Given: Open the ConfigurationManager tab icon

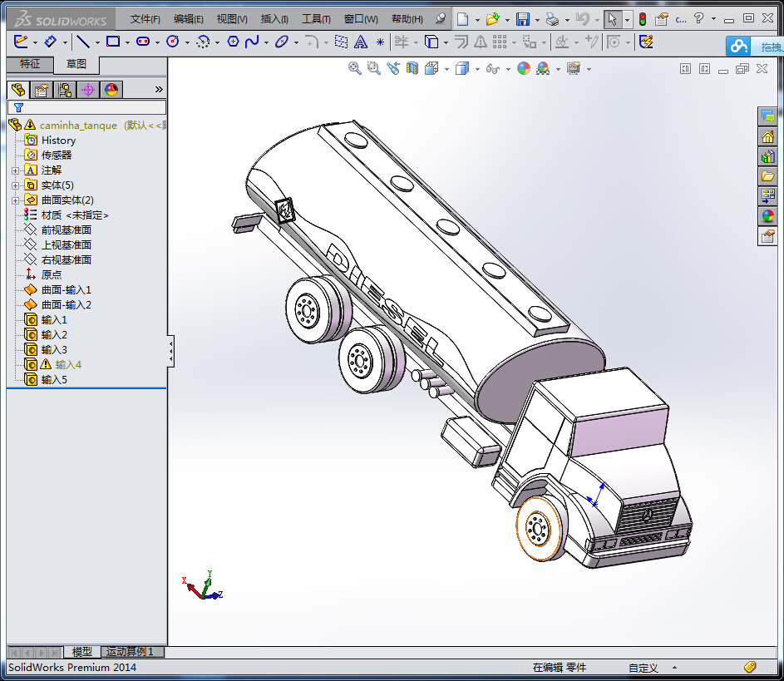Looking at the screenshot, I should pyautogui.click(x=64, y=90).
